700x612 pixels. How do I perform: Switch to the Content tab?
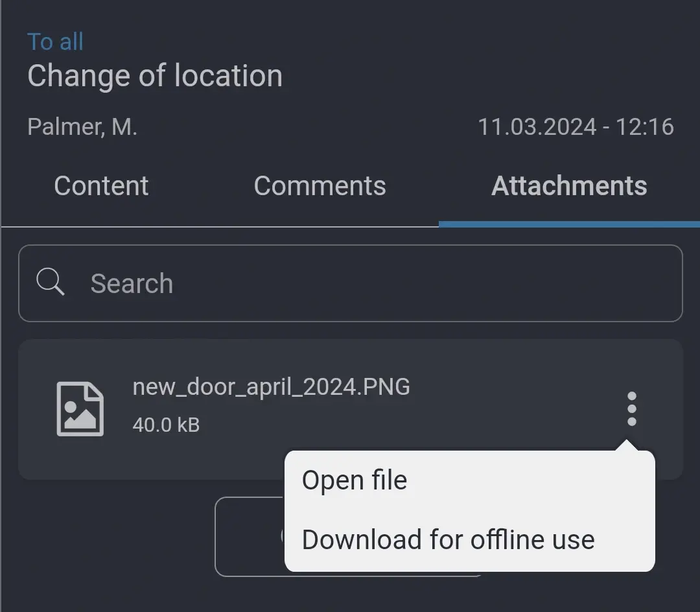point(100,186)
